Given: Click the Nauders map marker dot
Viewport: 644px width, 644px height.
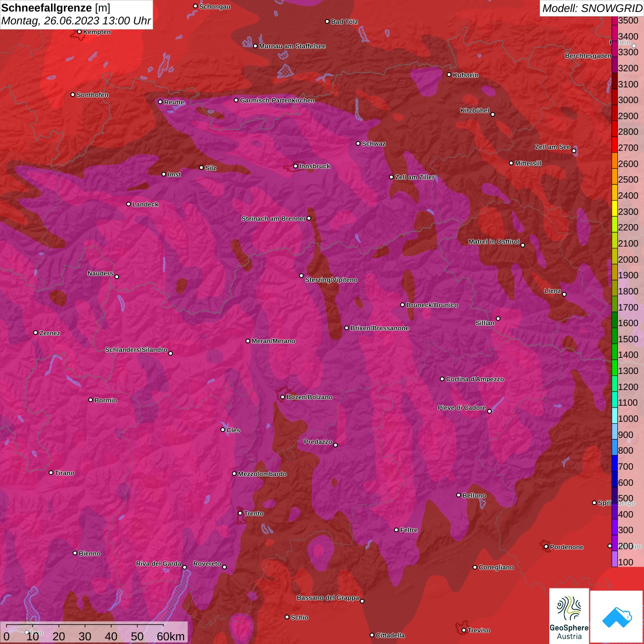Looking at the screenshot, I should point(117,276).
